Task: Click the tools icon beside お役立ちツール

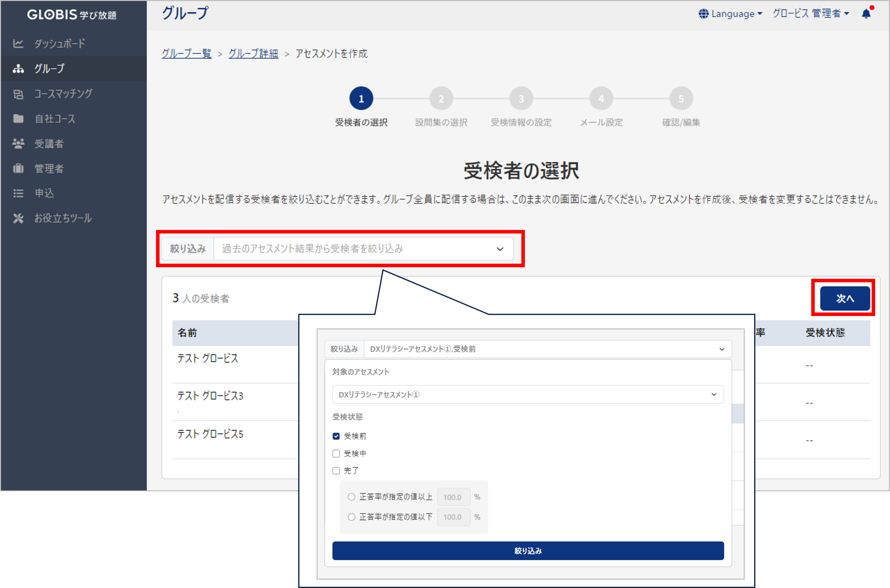Action: [18, 218]
